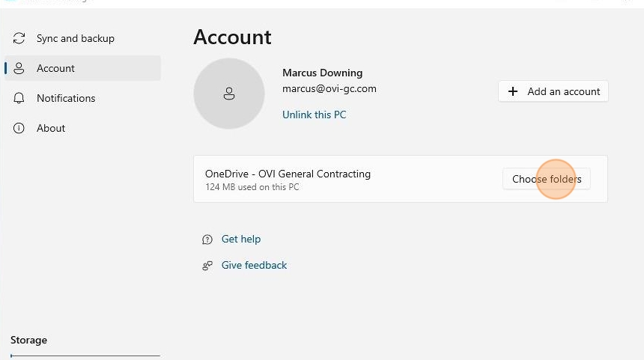
Task: Click the Storage usage progress bar
Action: 85,356
